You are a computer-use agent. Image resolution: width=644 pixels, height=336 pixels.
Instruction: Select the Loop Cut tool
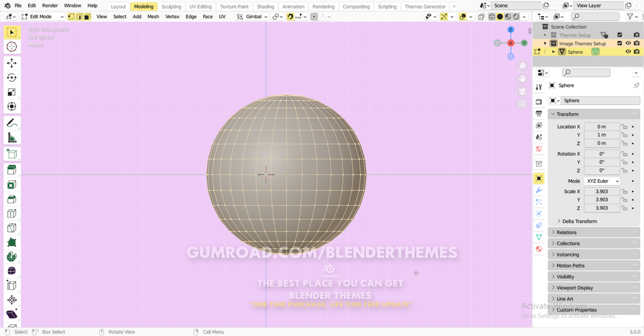pyautogui.click(x=12, y=214)
